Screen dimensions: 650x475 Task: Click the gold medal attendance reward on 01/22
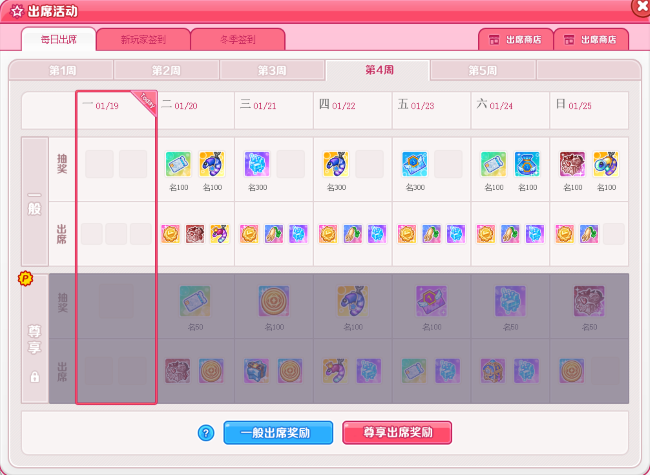coord(328,234)
